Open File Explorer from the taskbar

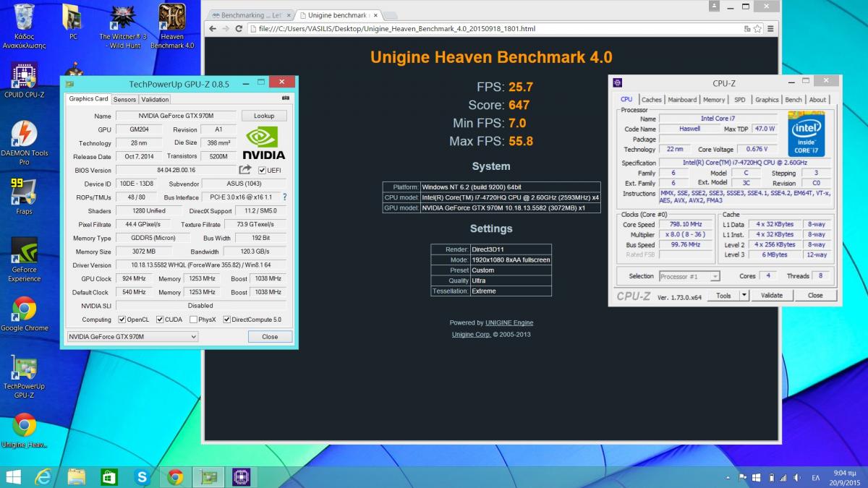[x=77, y=476]
